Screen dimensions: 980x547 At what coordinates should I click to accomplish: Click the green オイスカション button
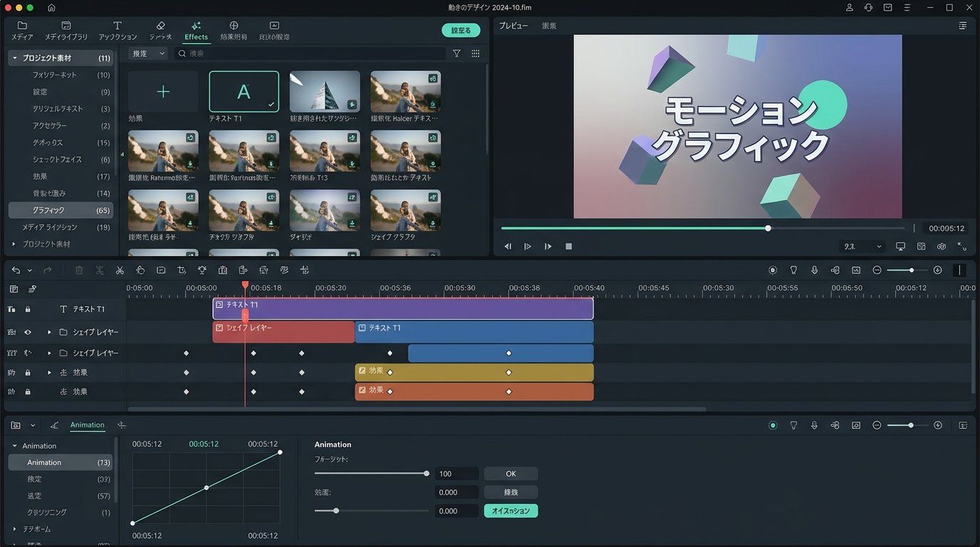pos(511,511)
